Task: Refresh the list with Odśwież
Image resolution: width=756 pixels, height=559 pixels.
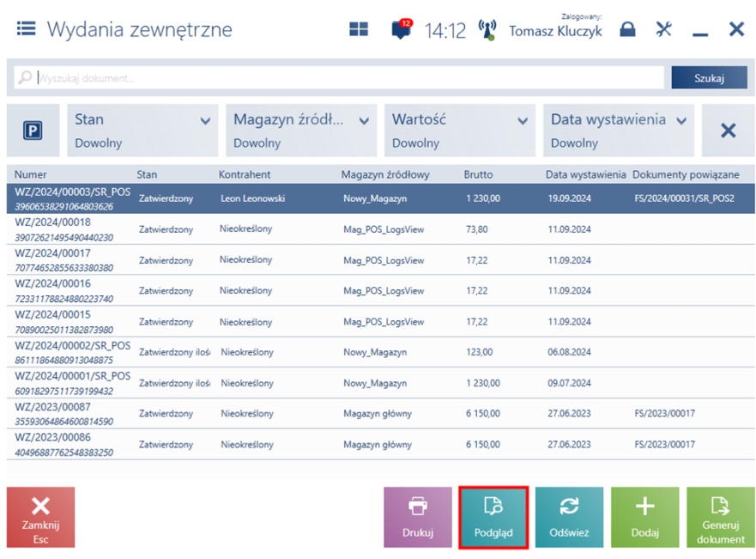Action: (x=569, y=517)
